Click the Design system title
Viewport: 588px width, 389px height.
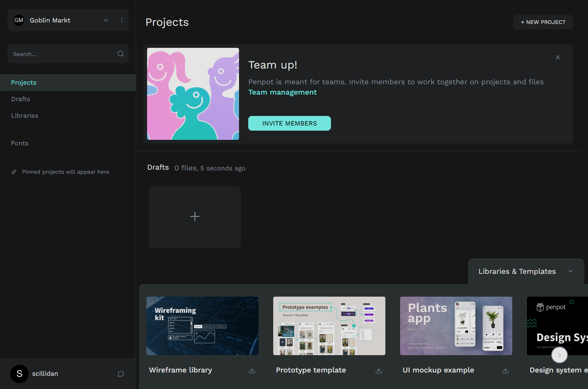point(559,370)
